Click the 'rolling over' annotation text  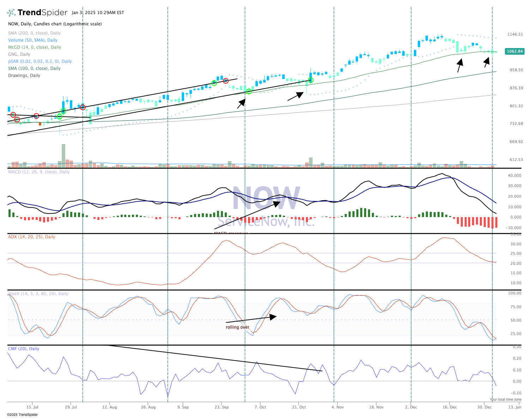tap(237, 327)
